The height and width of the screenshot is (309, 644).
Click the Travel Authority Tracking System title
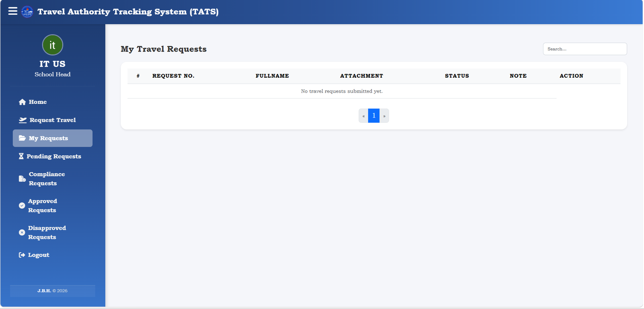click(x=128, y=12)
